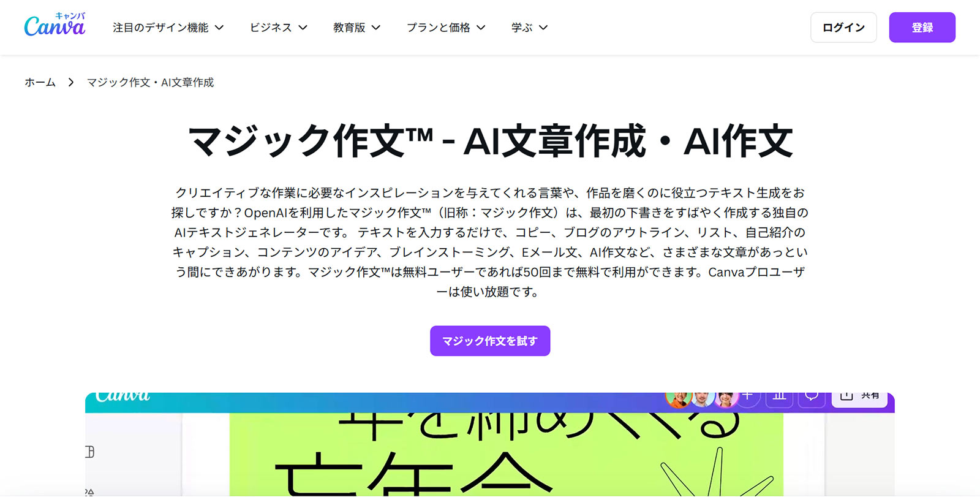This screenshot has height=497, width=980.
Task: Open the 教育版 navigation menu
Action: pos(357,28)
